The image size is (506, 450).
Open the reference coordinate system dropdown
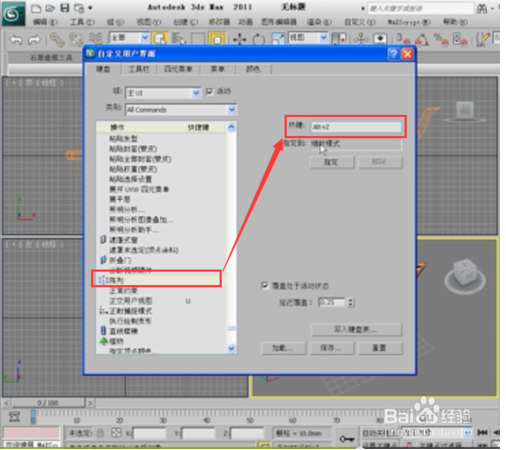308,37
